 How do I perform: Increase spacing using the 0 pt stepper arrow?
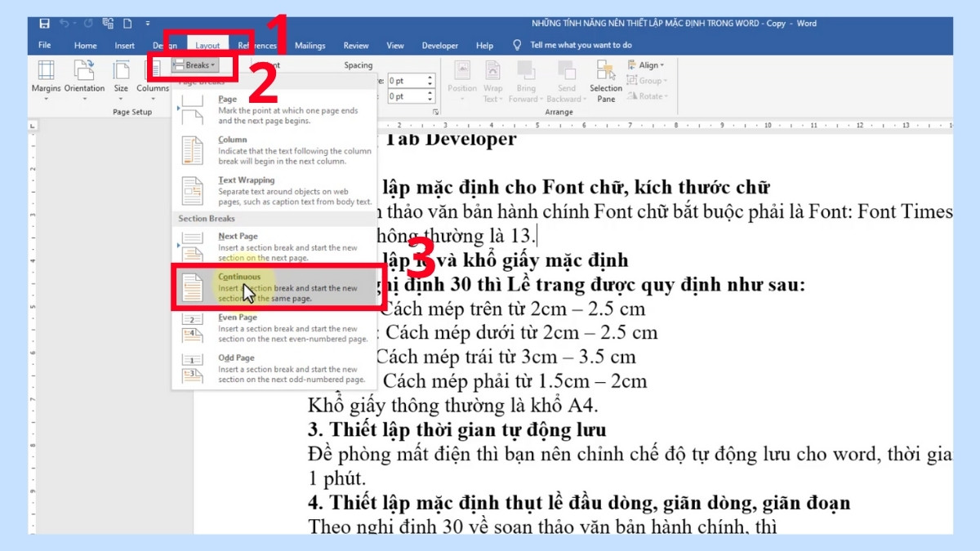[430, 77]
